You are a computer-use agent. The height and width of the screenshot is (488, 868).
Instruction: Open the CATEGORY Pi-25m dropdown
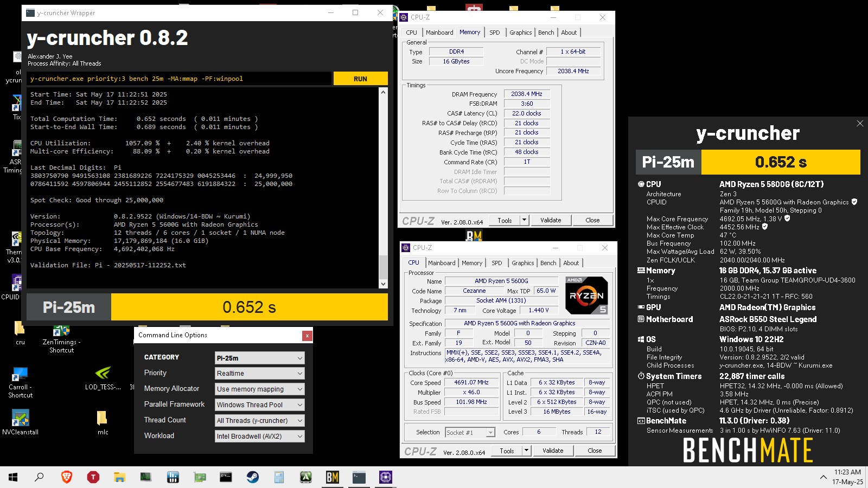(x=260, y=358)
